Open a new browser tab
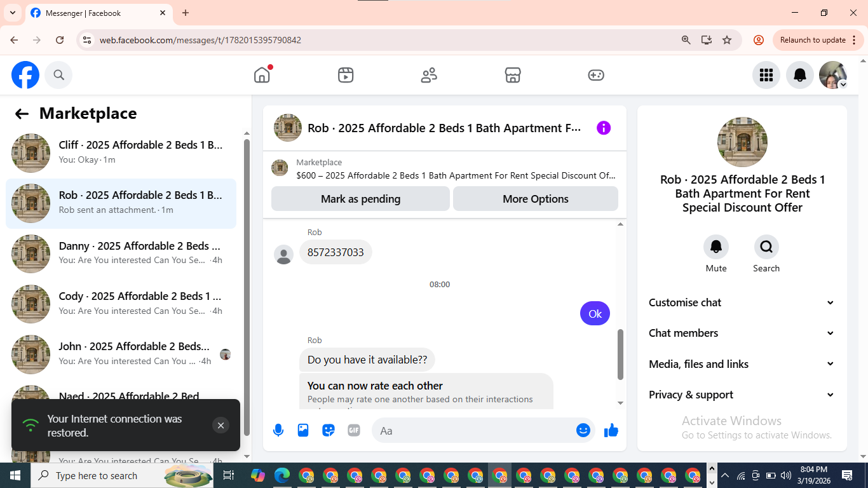The image size is (868, 488). pyautogui.click(x=186, y=13)
